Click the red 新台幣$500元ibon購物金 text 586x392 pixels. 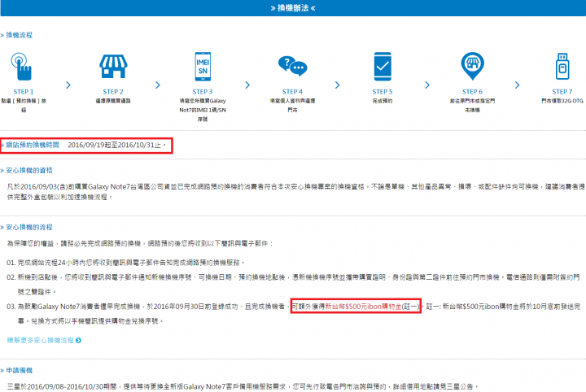click(363, 307)
